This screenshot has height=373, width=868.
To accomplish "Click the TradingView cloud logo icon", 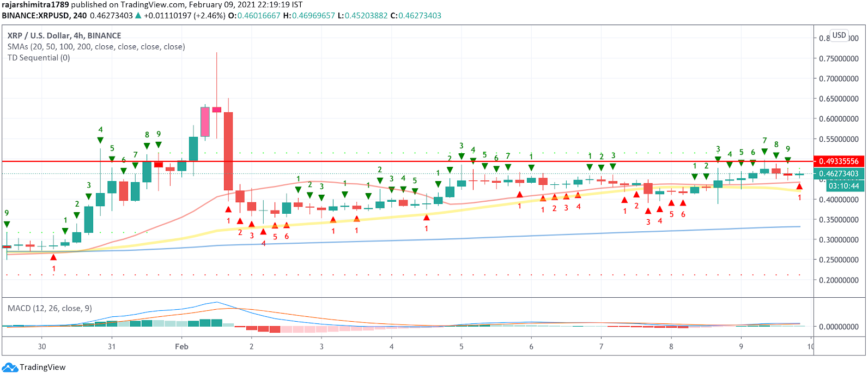I will [10, 367].
